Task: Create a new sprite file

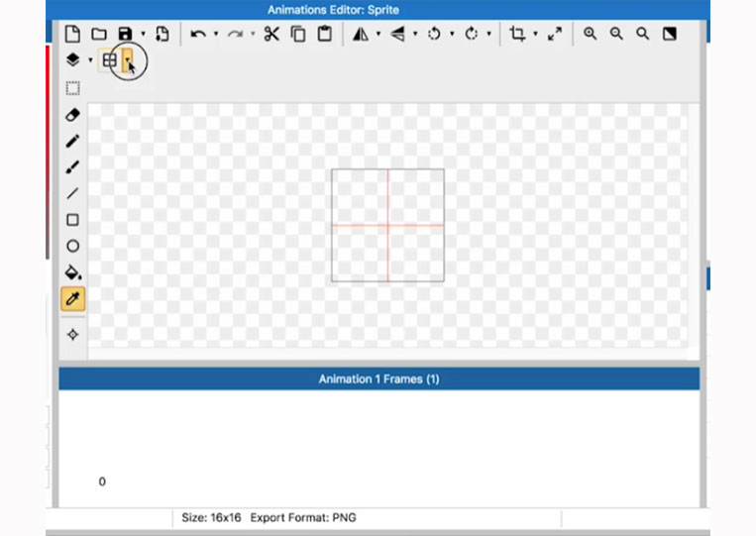Action: [x=72, y=34]
